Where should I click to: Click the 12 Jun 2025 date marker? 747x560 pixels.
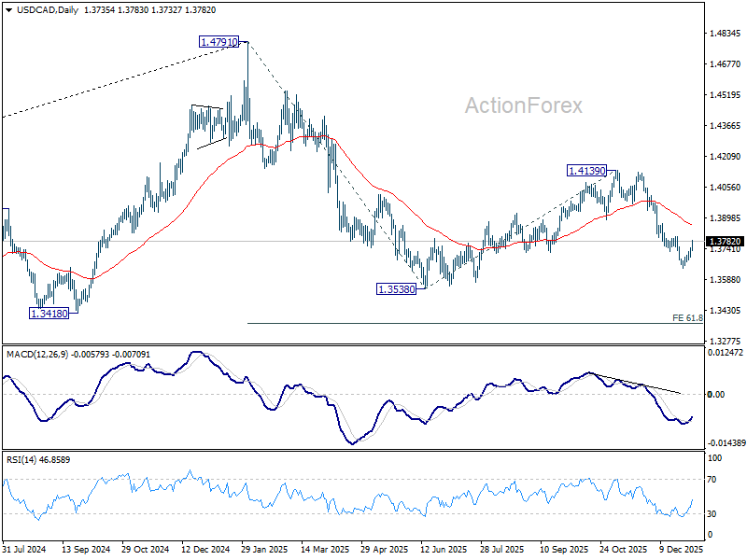point(444,549)
